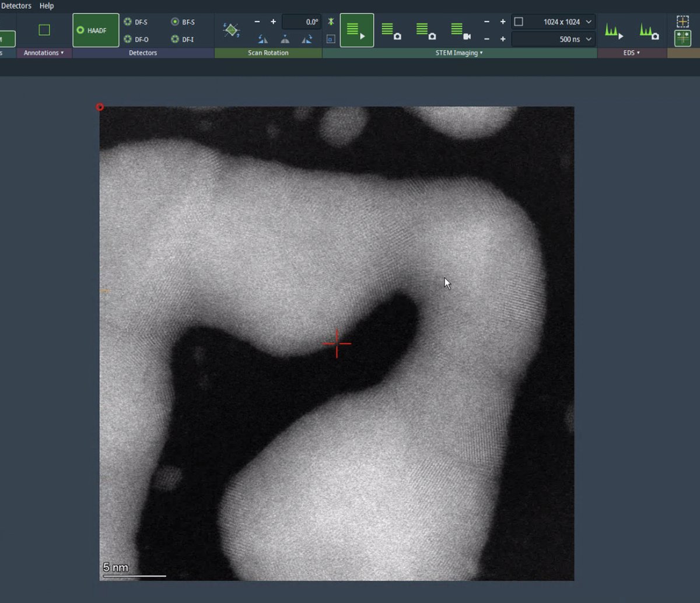Viewport: 700px width, 603px height.
Task: Start the STEM acquisition with the play button
Action: pos(356,29)
